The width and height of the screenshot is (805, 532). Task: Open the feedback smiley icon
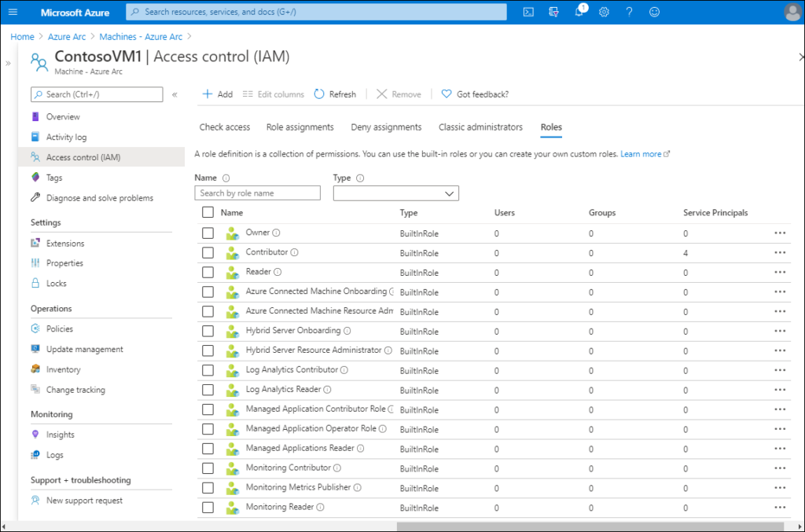point(654,12)
